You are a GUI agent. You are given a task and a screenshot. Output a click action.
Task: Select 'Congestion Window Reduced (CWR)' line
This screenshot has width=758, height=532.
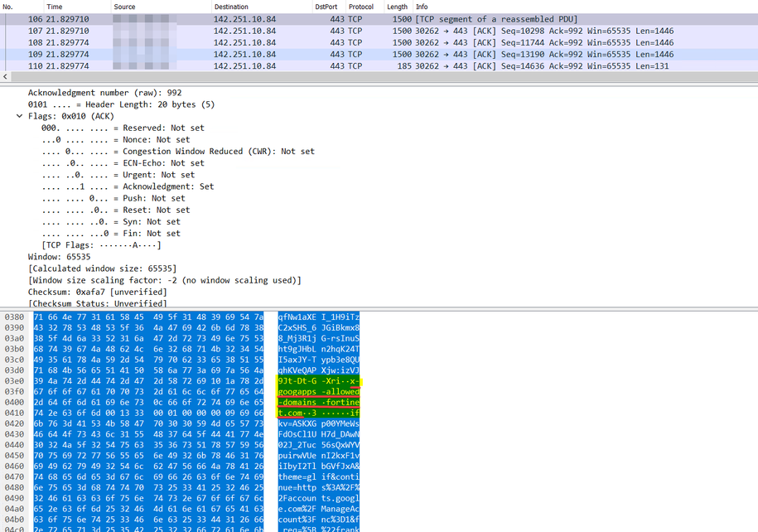click(x=178, y=152)
